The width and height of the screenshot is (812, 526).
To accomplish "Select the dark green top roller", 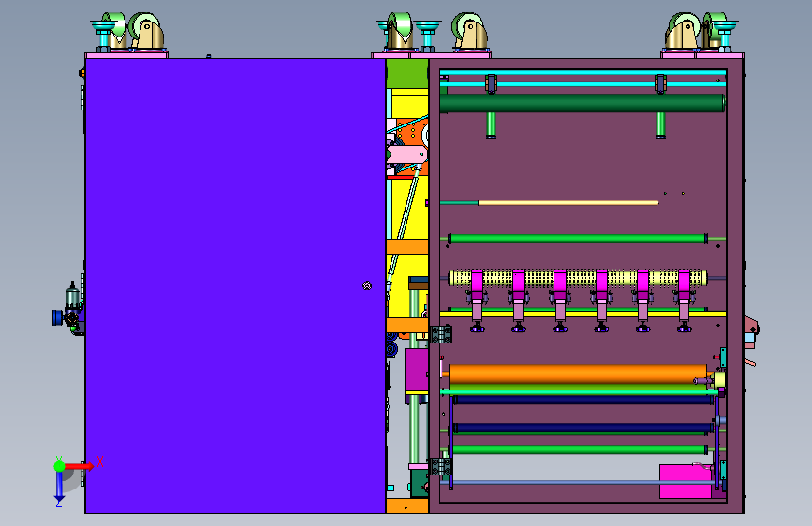I will [582, 103].
